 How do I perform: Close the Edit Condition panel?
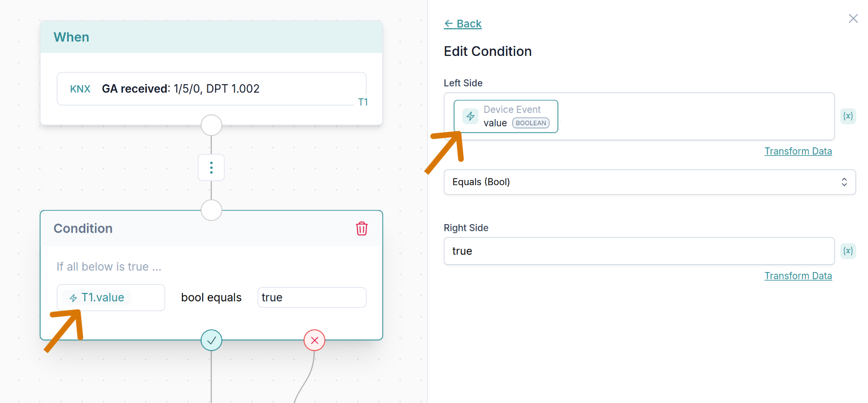[853, 19]
